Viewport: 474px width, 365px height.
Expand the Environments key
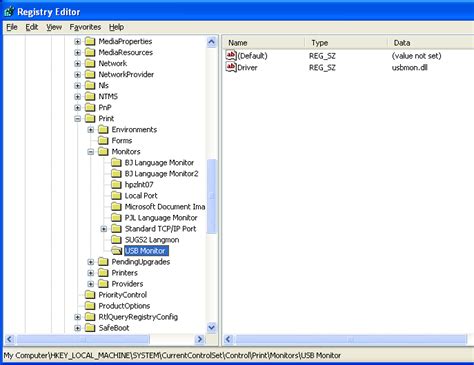coord(91,130)
